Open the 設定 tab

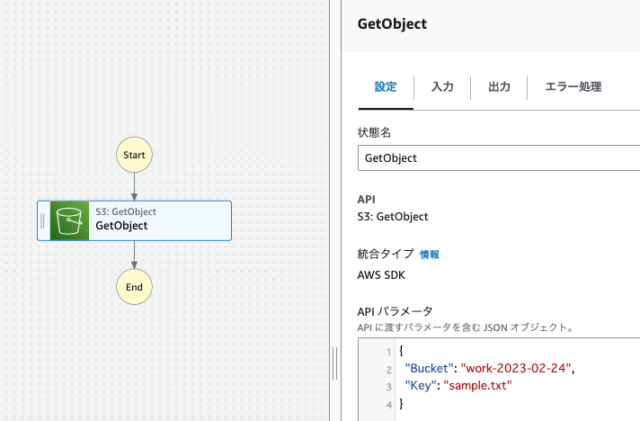(x=385, y=87)
